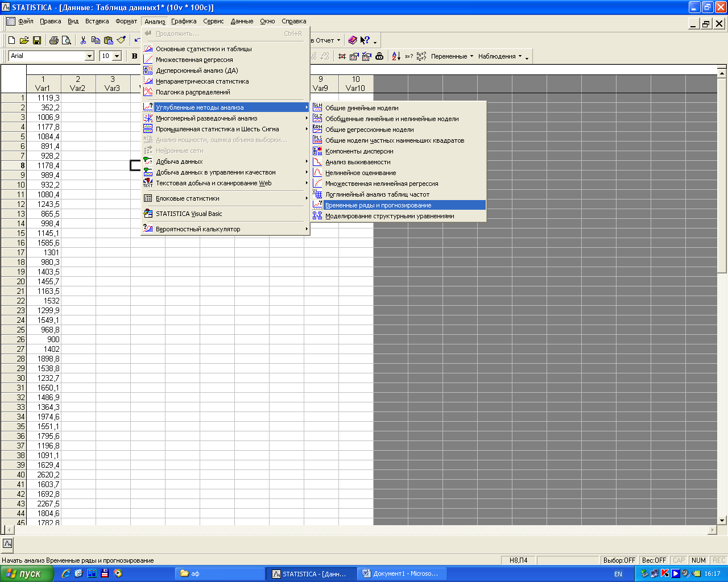Choose Общие линейные модели
Viewport: 728px width, 582px height.
click(x=398, y=108)
